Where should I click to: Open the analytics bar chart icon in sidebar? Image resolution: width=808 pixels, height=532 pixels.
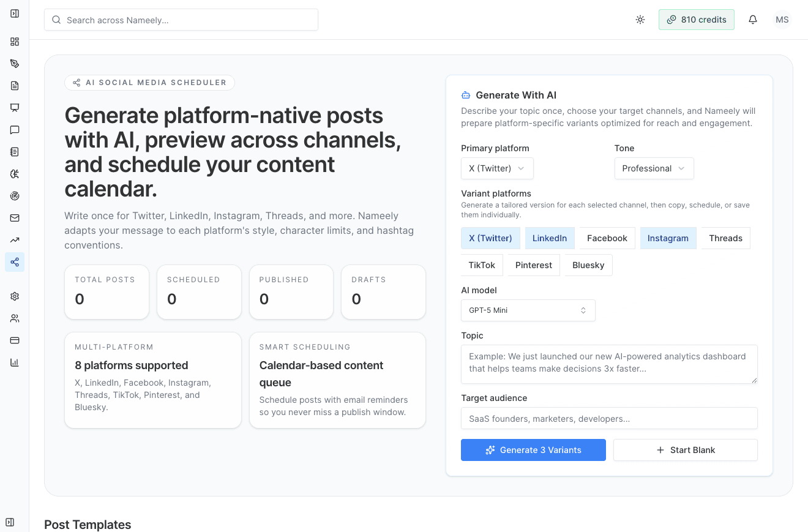pos(15,362)
